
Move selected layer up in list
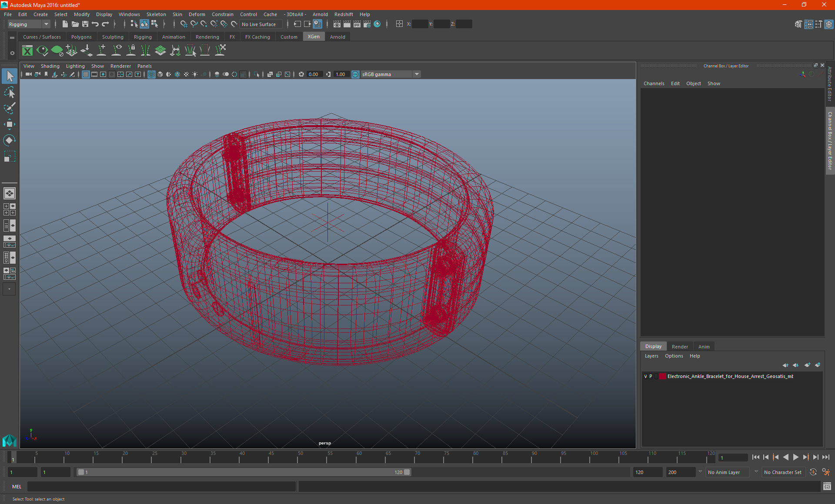click(785, 365)
